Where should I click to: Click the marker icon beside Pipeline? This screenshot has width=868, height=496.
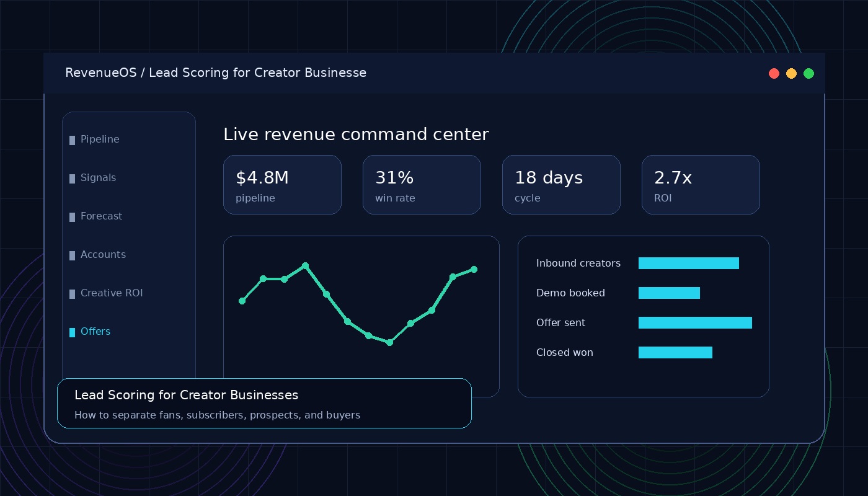72,141
